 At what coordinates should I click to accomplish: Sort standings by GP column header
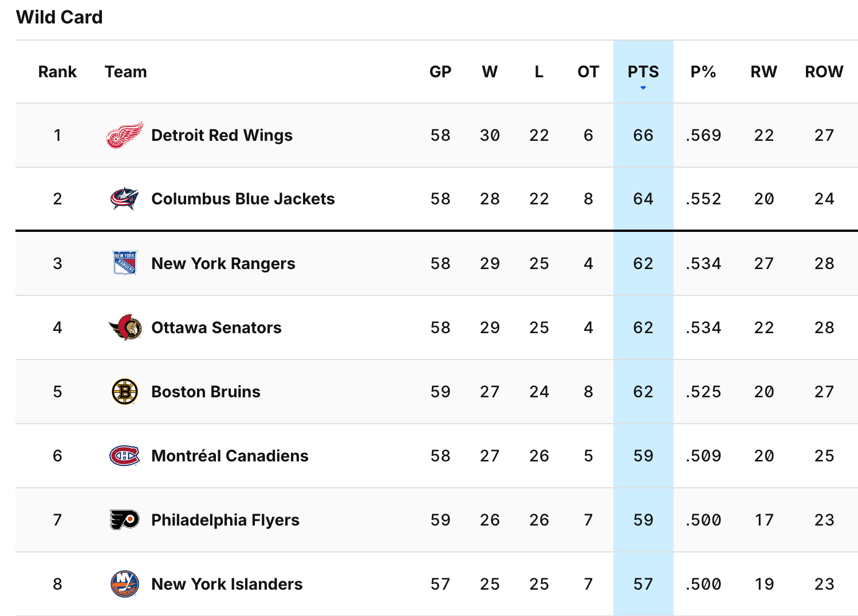click(440, 72)
